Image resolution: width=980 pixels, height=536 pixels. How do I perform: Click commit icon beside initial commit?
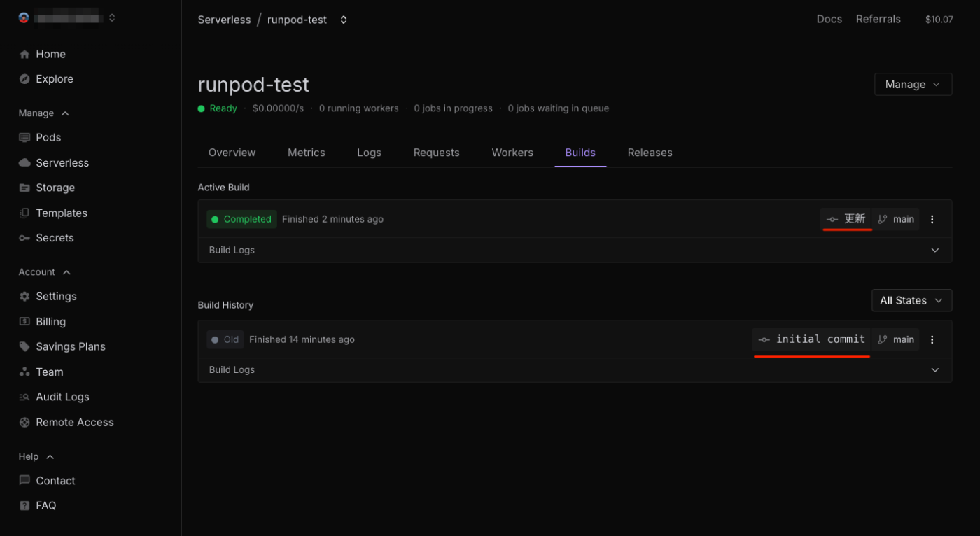764,340
